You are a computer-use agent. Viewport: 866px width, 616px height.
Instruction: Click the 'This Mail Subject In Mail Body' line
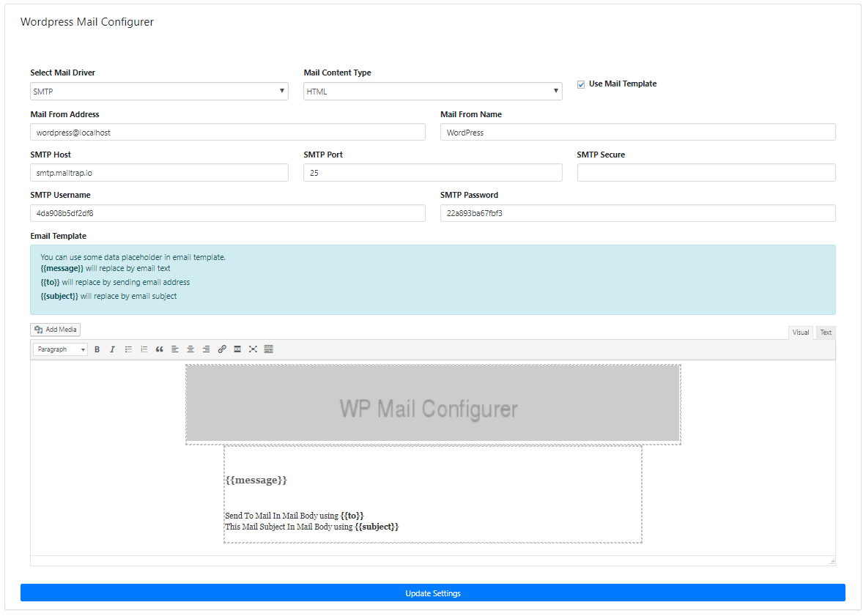coord(311,527)
